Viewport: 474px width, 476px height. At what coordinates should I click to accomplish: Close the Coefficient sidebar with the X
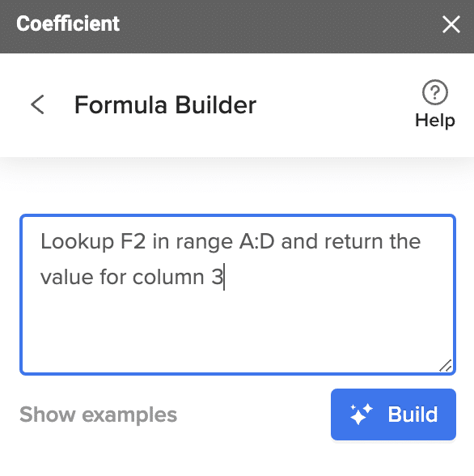[x=451, y=24]
